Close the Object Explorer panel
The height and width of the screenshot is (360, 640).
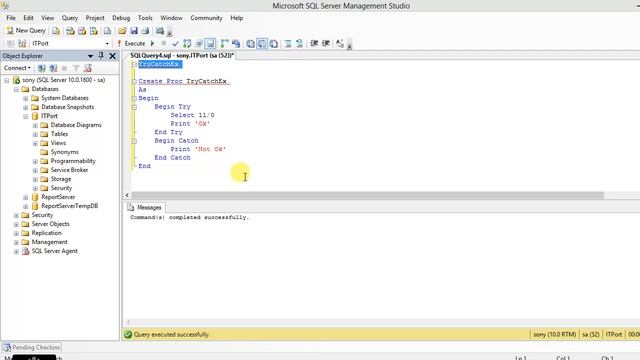(x=113, y=56)
